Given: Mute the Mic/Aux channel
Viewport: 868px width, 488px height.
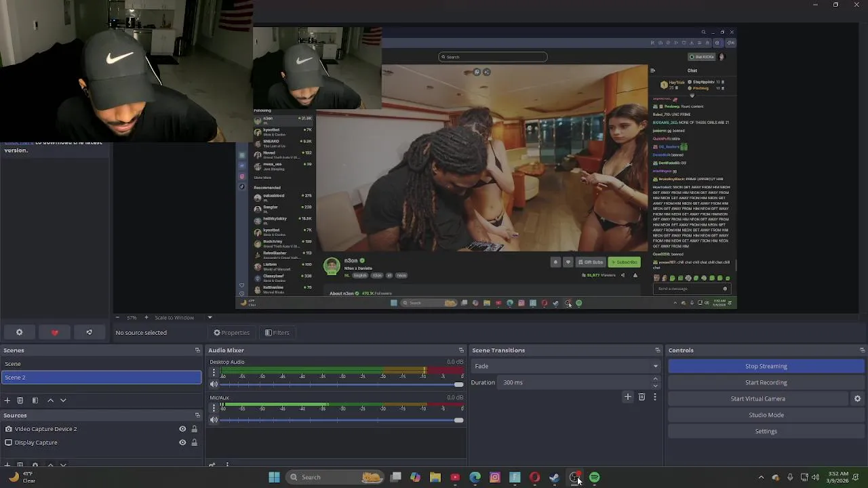Looking at the screenshot, I should (x=214, y=420).
